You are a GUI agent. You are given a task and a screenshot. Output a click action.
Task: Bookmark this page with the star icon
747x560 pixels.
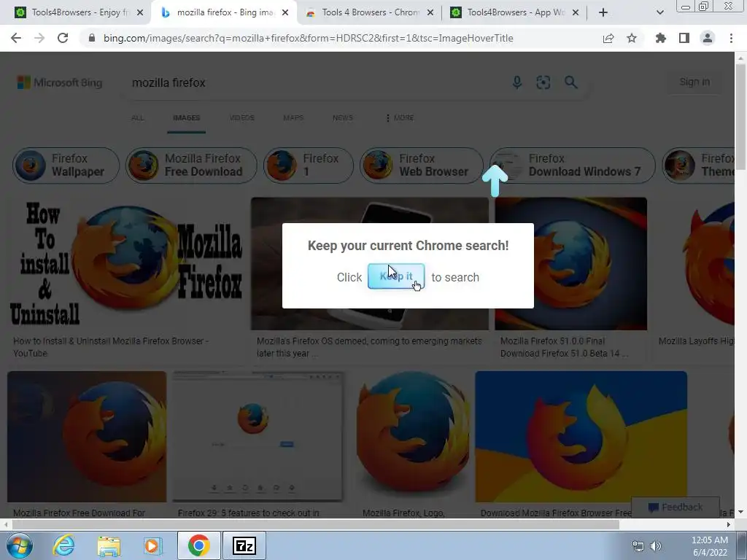point(632,38)
